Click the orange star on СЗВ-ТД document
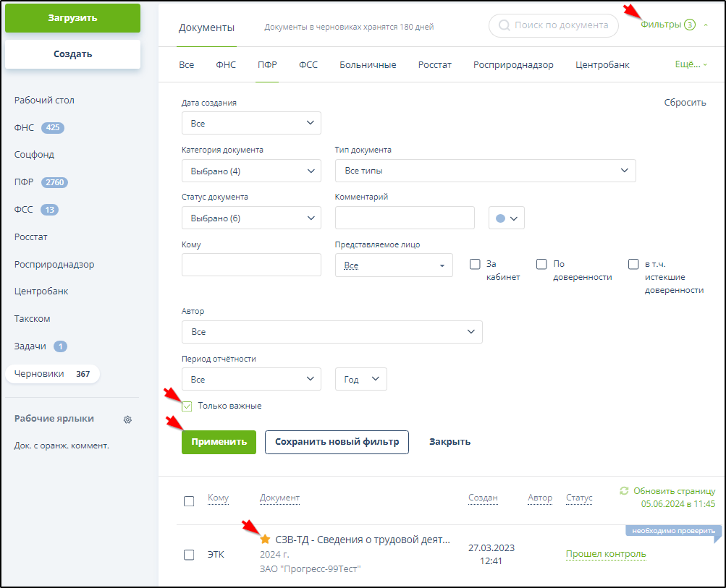 coord(265,540)
